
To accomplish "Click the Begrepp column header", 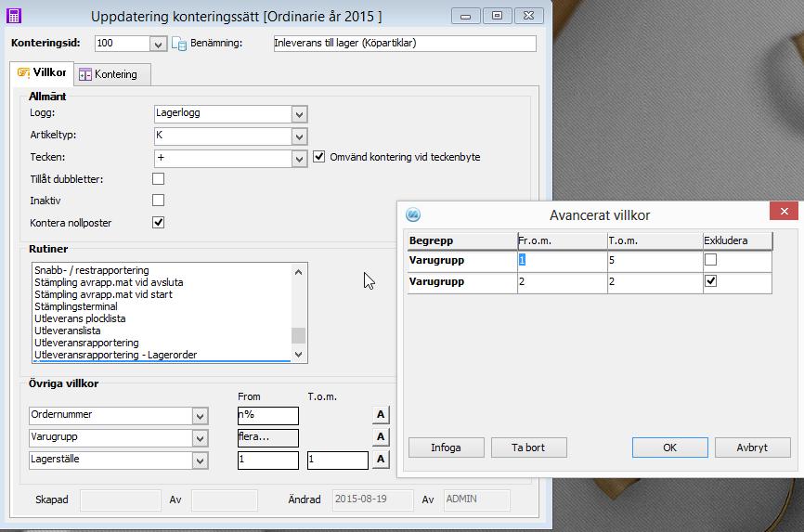I will 462,240.
